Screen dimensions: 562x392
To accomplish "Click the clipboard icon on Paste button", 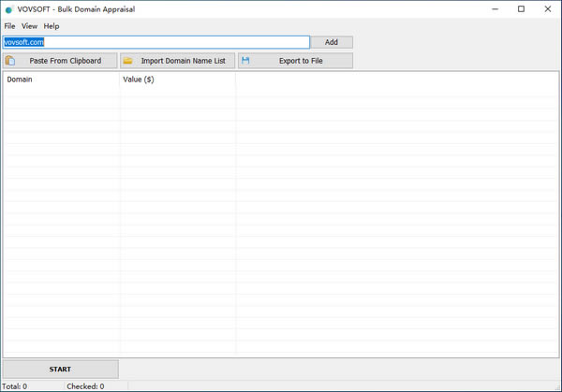I will 10,61.
